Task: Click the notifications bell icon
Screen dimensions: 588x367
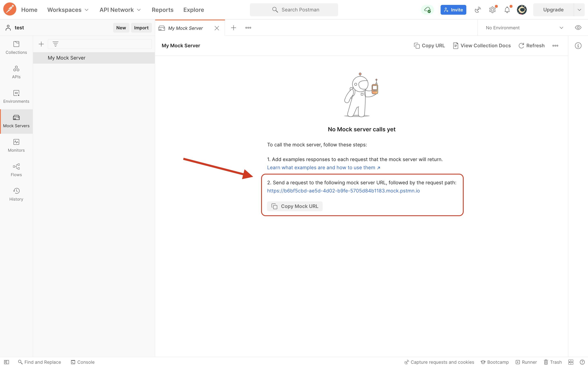Action: point(507,10)
